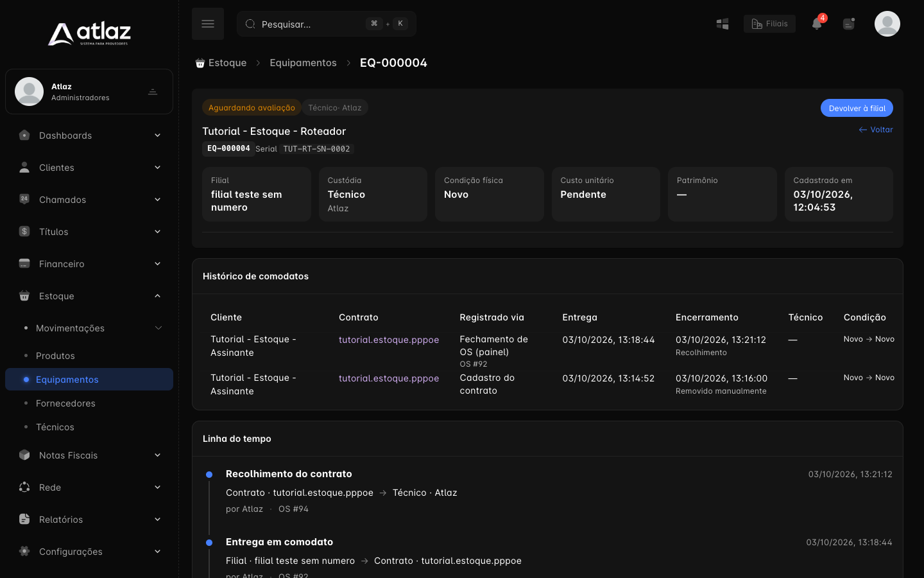This screenshot has height=578, width=924.
Task: Expand the Clientes menu chevron
Action: point(157,168)
